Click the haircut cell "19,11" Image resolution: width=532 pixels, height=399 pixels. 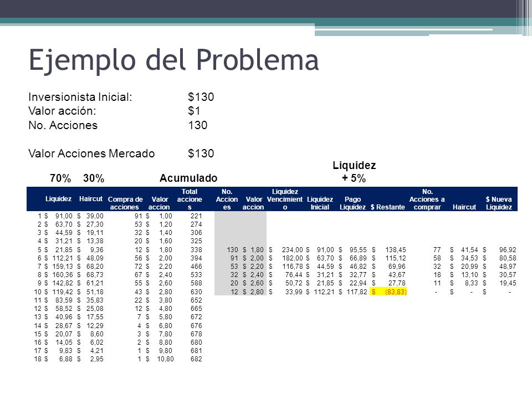point(95,233)
